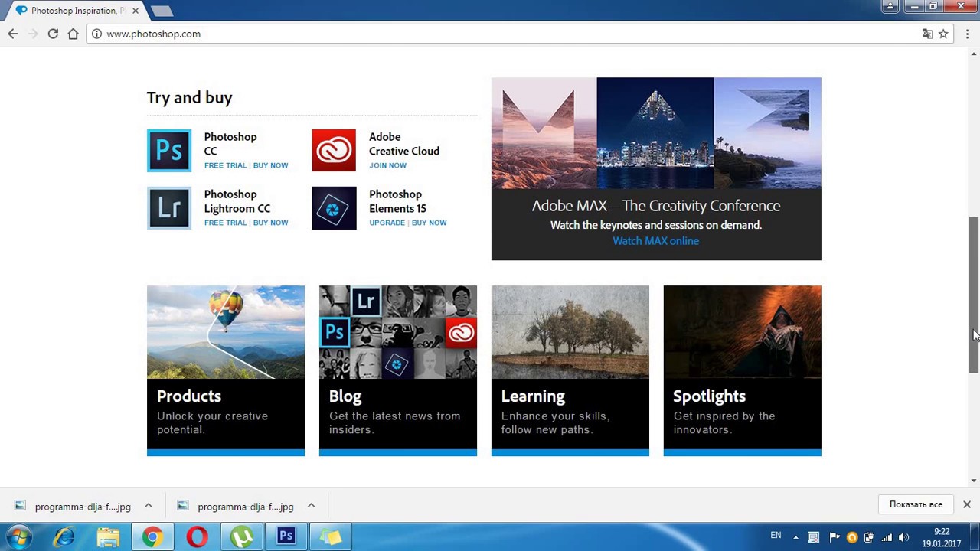Launch Opera from taskbar
Image resolution: width=980 pixels, height=551 pixels.
click(197, 537)
